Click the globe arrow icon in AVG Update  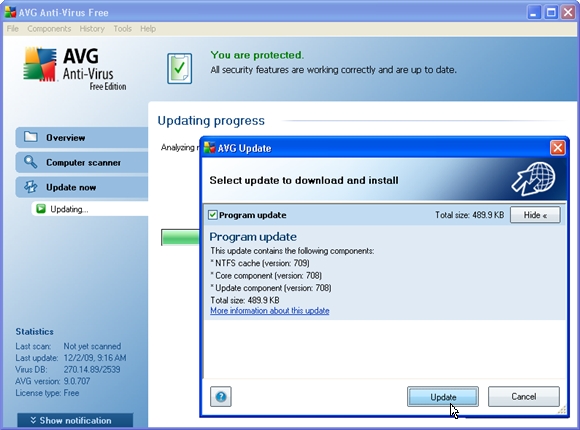pyautogui.click(x=533, y=179)
